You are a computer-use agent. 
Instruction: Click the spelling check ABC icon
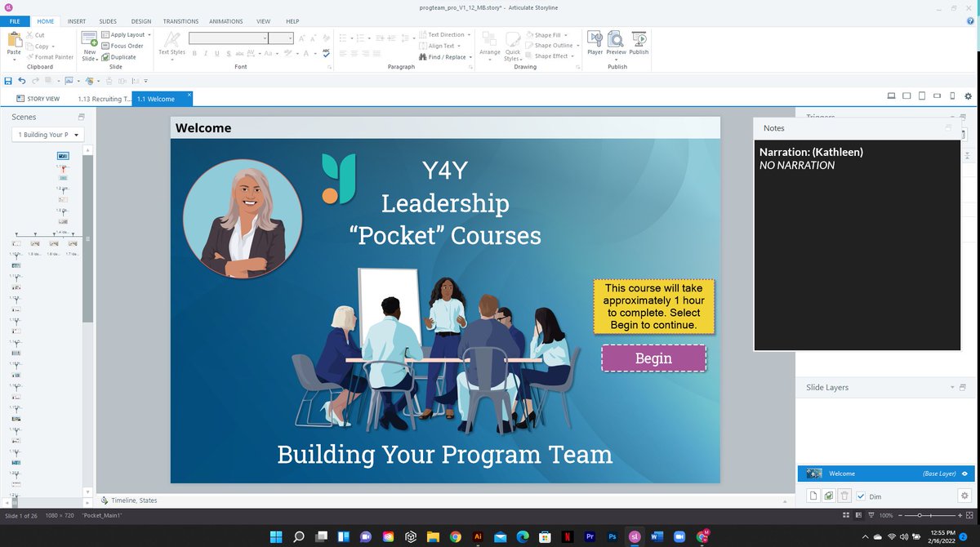coord(326,53)
